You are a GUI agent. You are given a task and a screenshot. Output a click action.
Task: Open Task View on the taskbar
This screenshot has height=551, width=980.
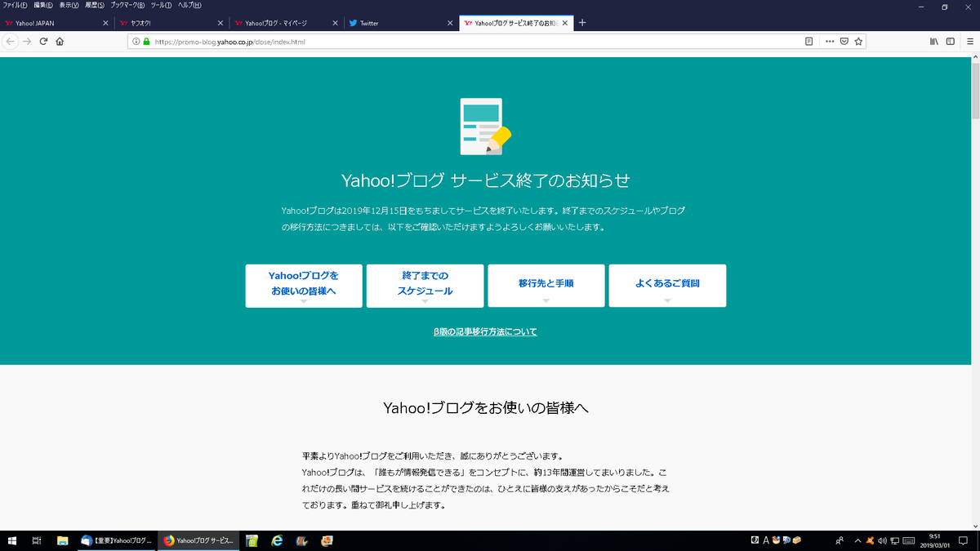(x=37, y=540)
